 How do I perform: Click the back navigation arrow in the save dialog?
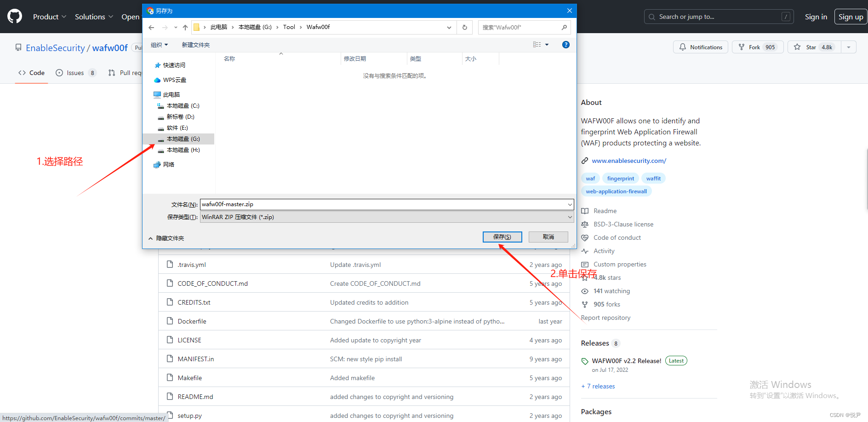151,27
